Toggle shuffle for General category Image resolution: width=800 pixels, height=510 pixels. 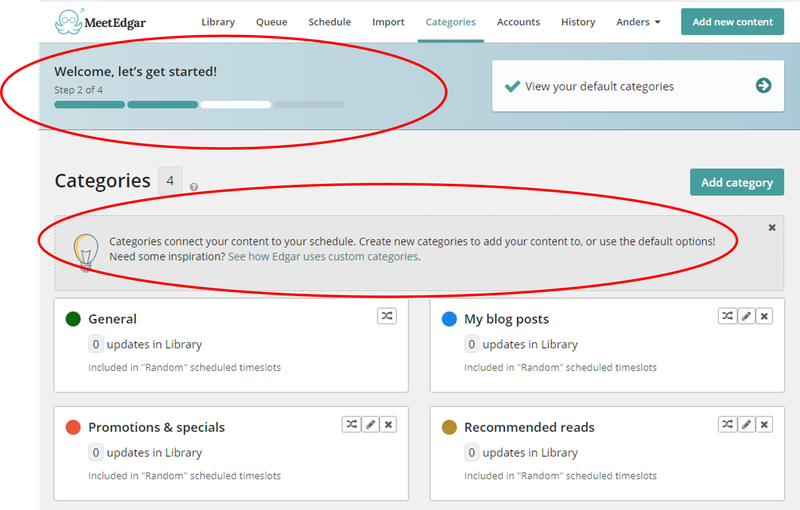387,316
